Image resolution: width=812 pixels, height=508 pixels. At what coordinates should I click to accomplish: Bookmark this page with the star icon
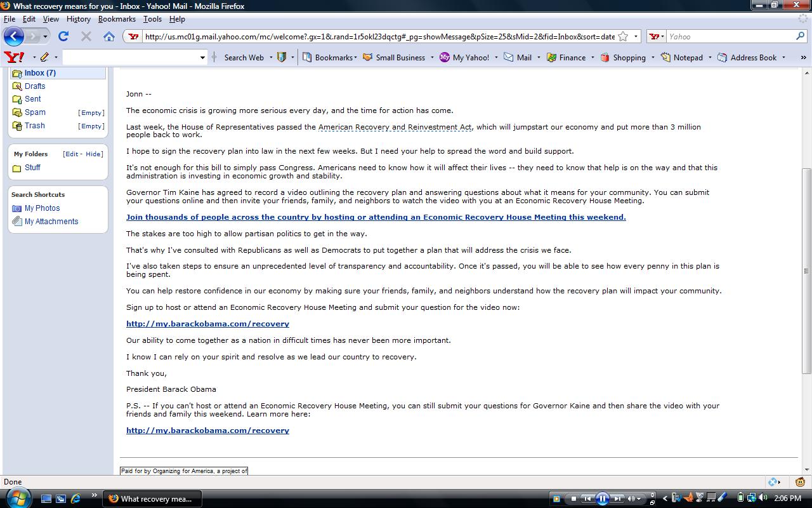click(623, 36)
